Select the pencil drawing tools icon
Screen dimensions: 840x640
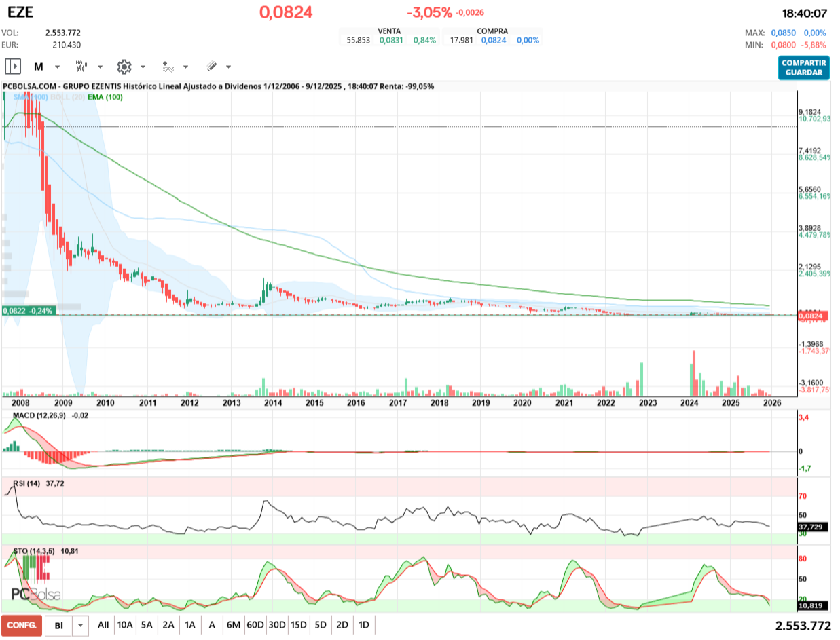(x=211, y=67)
